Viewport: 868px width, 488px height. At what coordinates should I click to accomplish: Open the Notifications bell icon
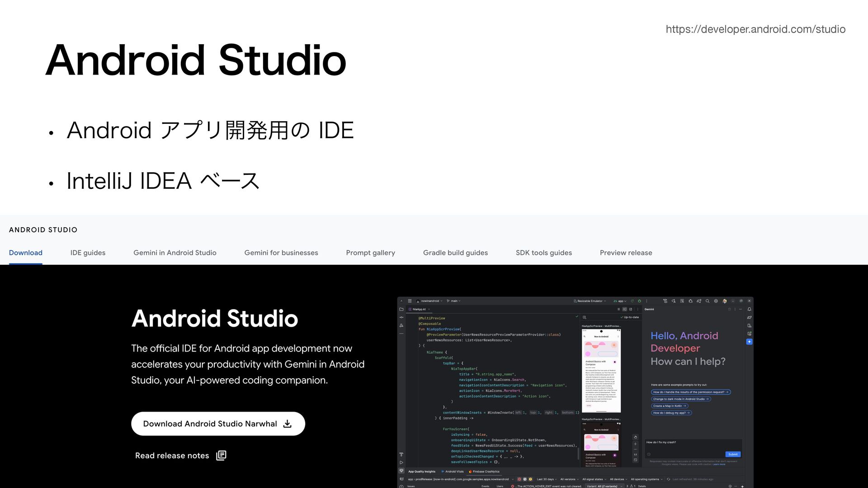[x=749, y=309]
